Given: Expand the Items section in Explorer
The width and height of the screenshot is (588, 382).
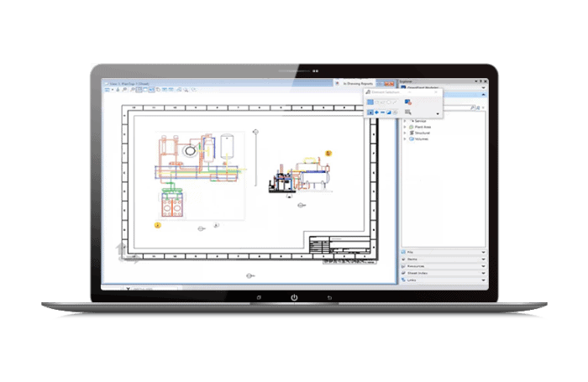Looking at the screenshot, I should click(483, 259).
